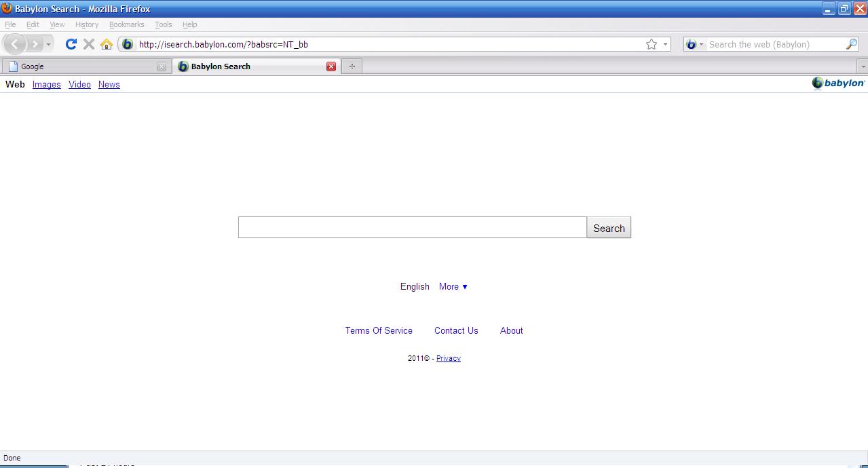Click the main Babylon search text box

(x=412, y=228)
